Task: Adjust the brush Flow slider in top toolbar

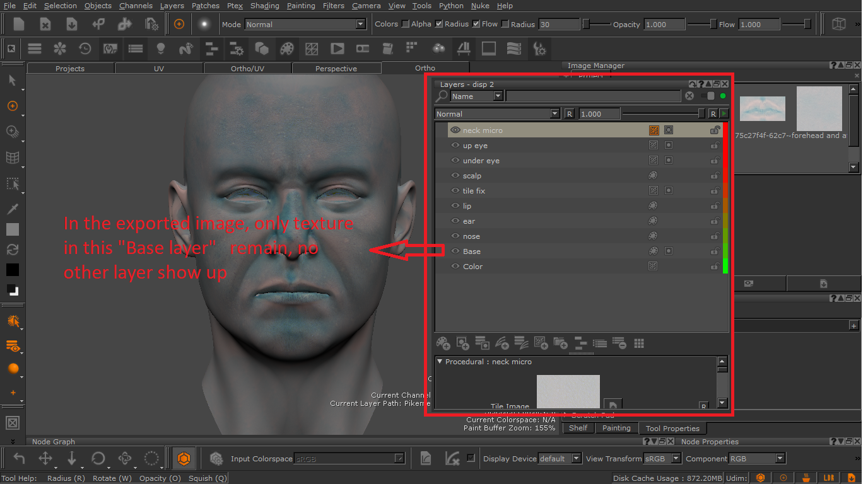Action: tap(796, 24)
